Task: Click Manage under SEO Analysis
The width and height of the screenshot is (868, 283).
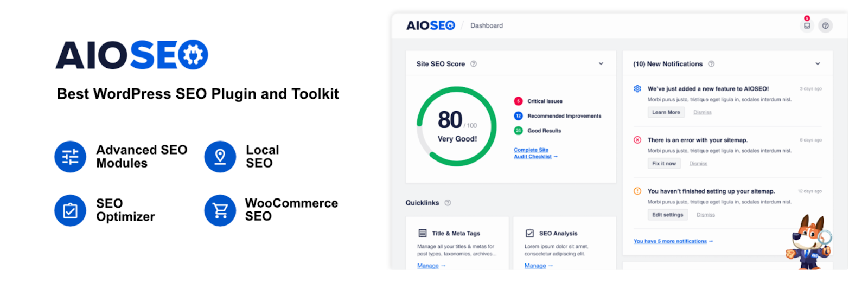Action: tap(539, 266)
